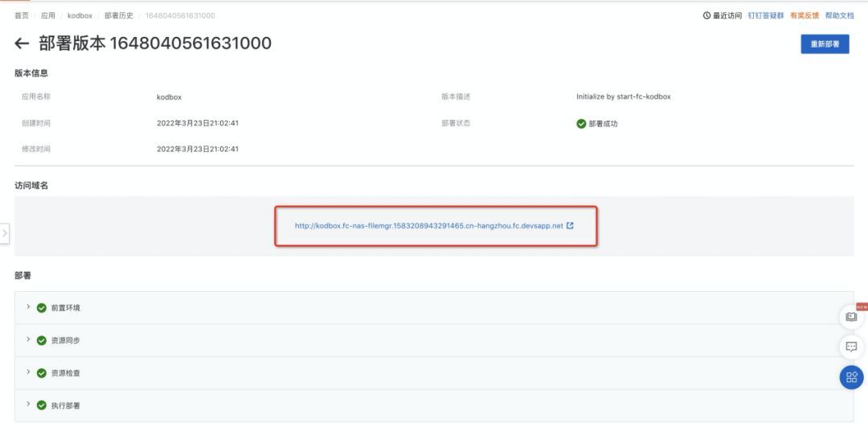Open the 有奖反馈 link

(805, 15)
